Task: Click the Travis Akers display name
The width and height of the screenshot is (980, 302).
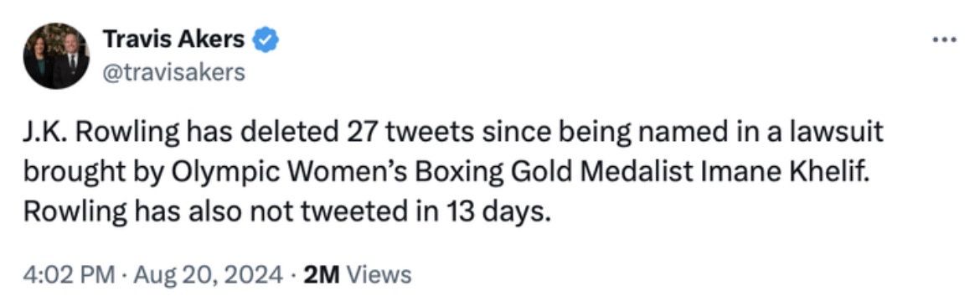Action: 173,40
